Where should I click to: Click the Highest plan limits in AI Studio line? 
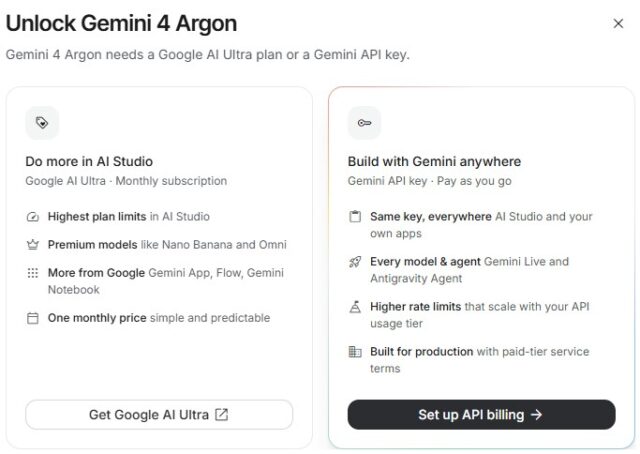coord(129,216)
